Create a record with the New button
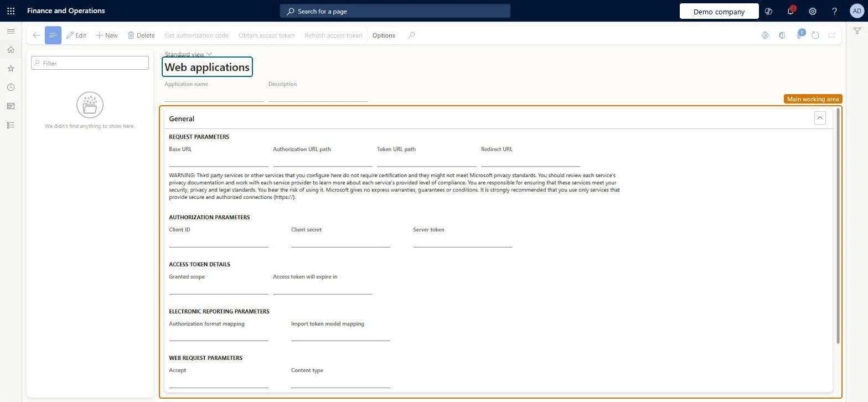 [x=107, y=35]
